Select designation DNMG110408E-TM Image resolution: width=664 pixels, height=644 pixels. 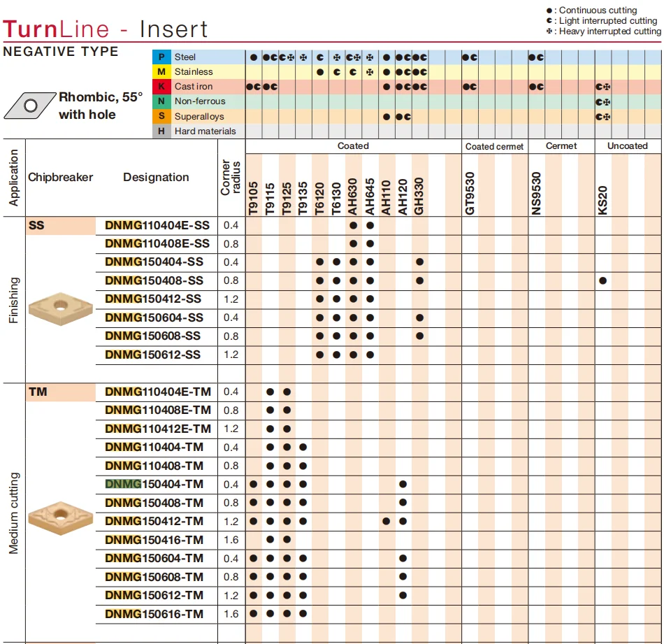pyautogui.click(x=158, y=410)
